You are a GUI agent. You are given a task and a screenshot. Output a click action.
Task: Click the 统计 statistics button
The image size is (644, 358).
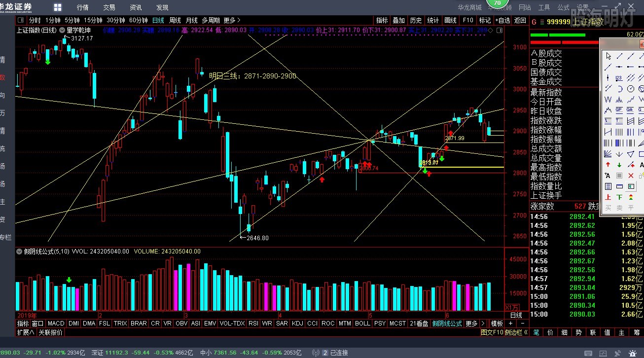click(x=433, y=20)
